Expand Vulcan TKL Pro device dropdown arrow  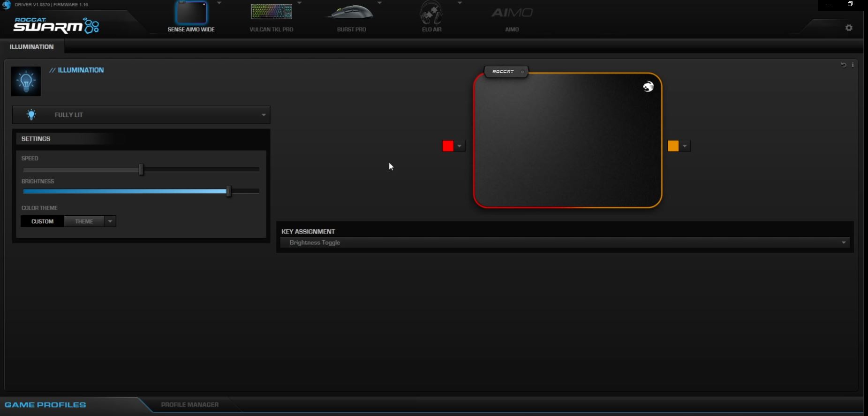click(299, 3)
